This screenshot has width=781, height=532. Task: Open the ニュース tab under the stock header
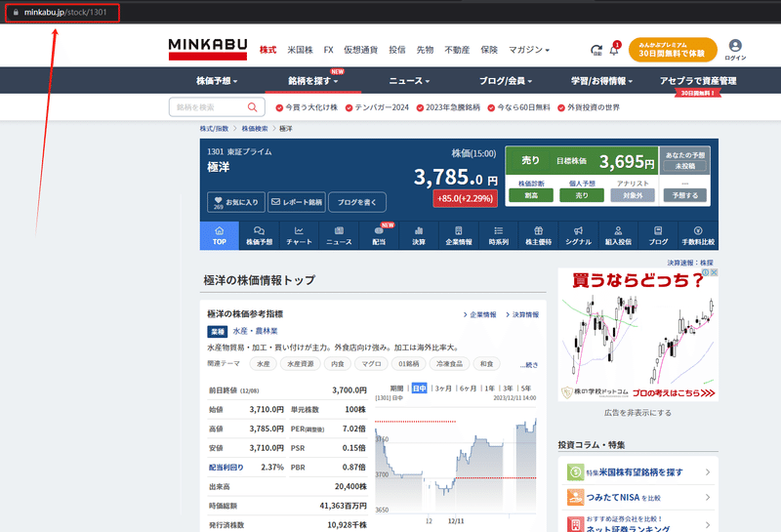(339, 235)
